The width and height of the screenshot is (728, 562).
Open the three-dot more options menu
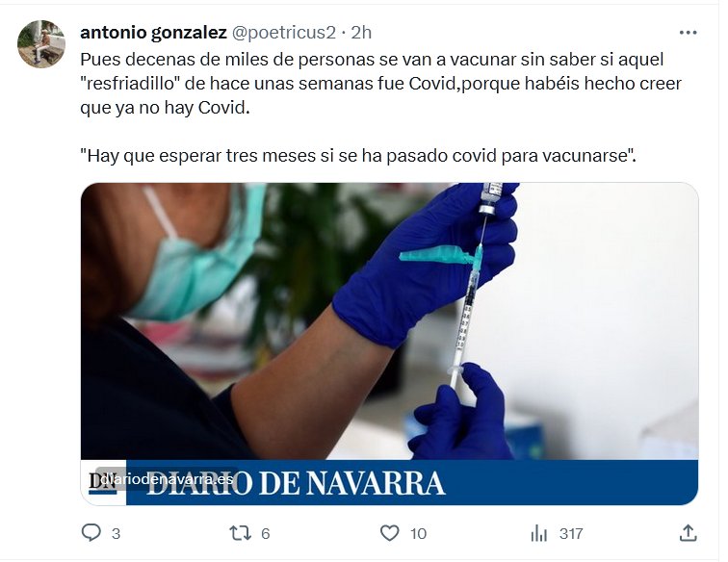point(688,33)
